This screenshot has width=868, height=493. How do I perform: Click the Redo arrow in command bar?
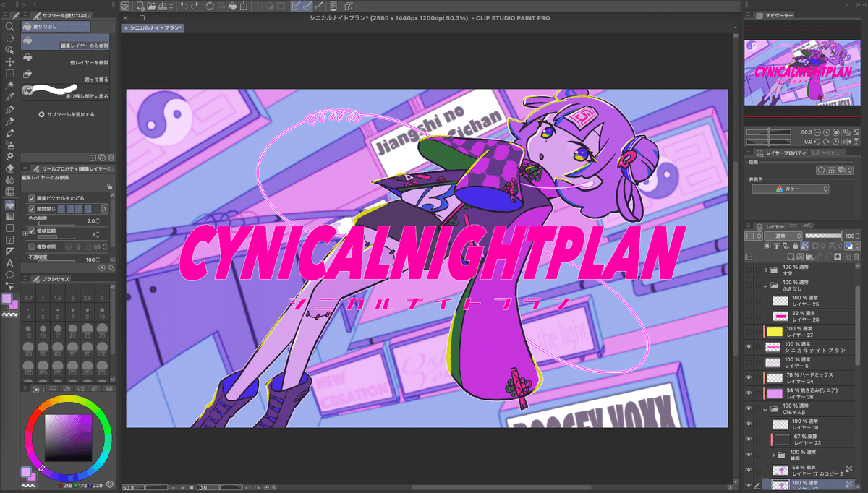tap(196, 7)
